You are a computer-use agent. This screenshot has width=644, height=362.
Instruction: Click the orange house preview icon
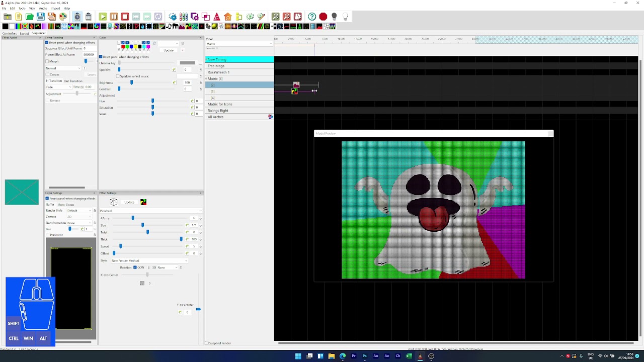(228, 17)
